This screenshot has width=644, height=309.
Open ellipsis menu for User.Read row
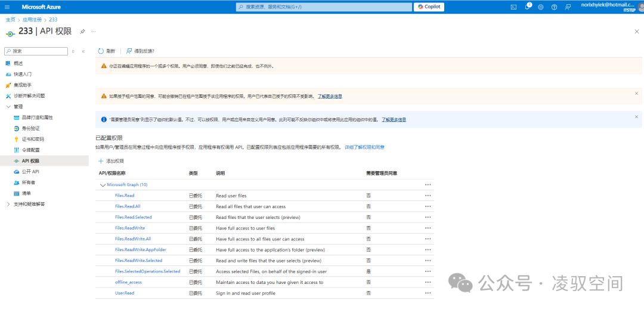point(428,293)
